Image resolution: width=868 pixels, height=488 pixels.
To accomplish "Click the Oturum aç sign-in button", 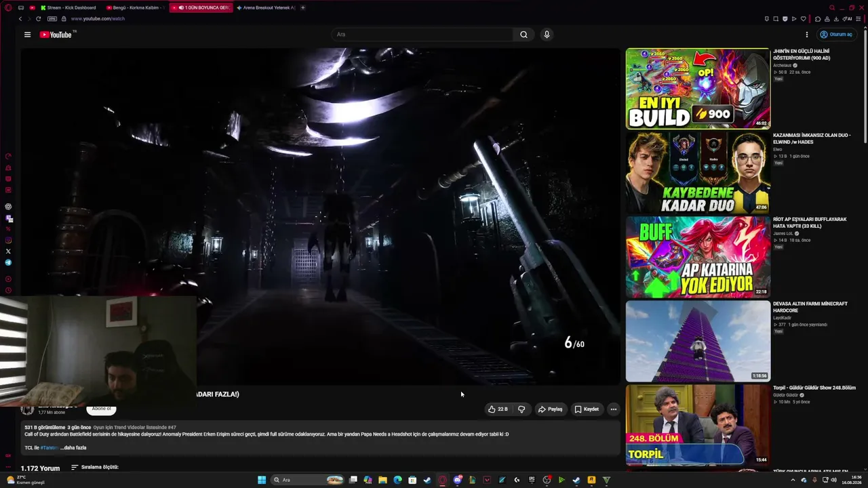I will click(836, 35).
